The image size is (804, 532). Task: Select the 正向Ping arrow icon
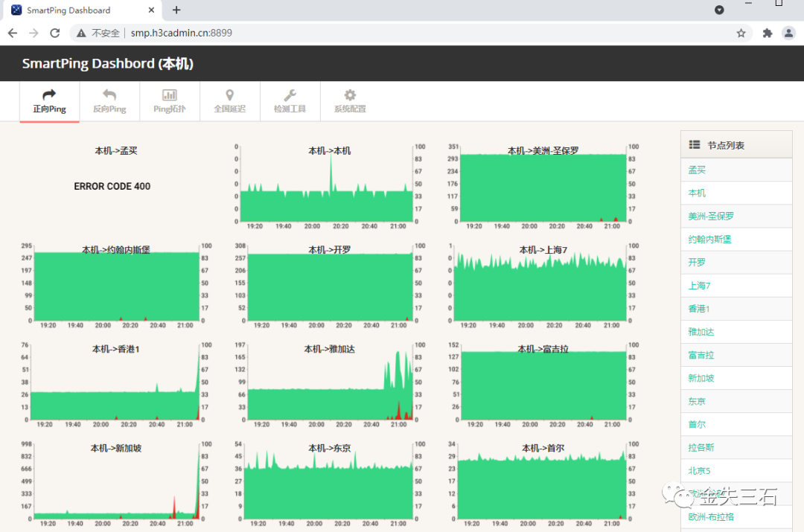point(49,95)
